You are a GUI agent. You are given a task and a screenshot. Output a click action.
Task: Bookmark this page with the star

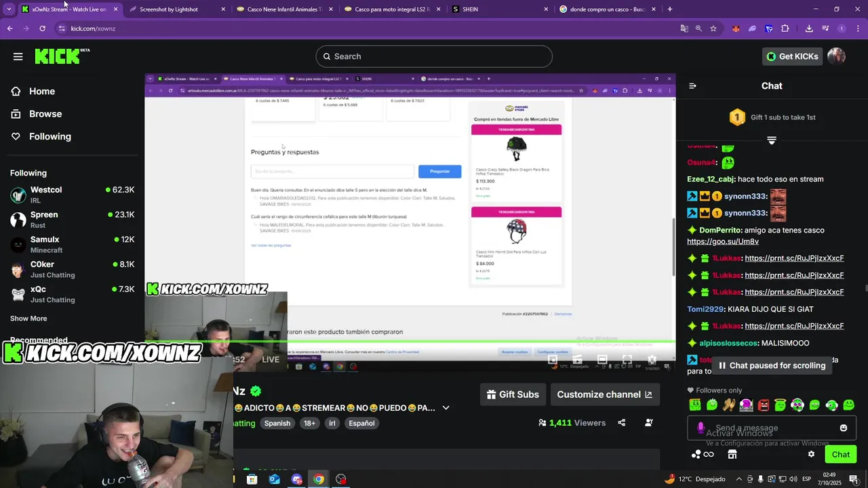pyautogui.click(x=713, y=28)
